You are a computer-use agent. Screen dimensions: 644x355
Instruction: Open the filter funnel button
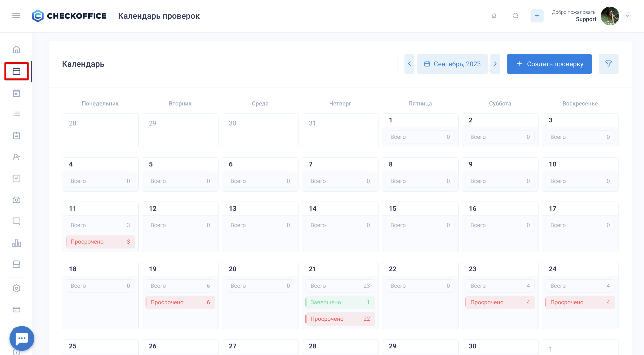[608, 64]
